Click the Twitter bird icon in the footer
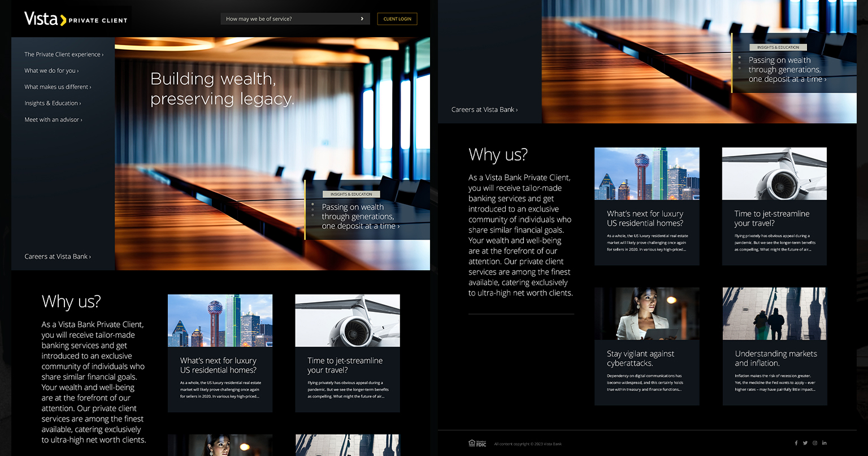 tap(805, 443)
